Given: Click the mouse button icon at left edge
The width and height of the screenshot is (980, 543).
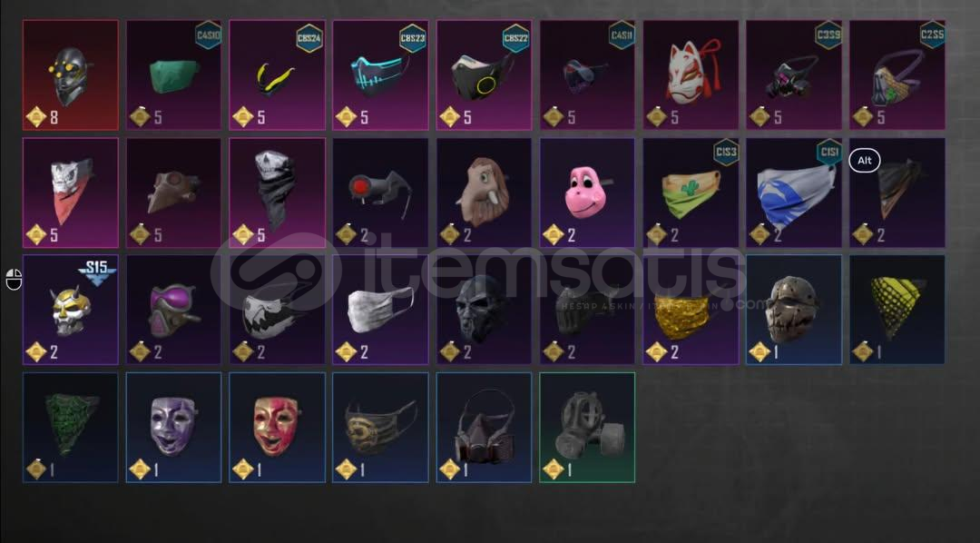Looking at the screenshot, I should click(14, 280).
